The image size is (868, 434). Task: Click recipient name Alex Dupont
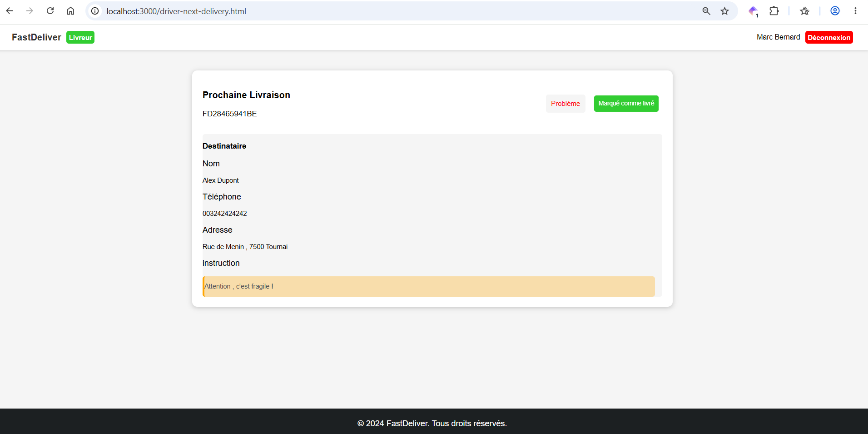pyautogui.click(x=221, y=180)
